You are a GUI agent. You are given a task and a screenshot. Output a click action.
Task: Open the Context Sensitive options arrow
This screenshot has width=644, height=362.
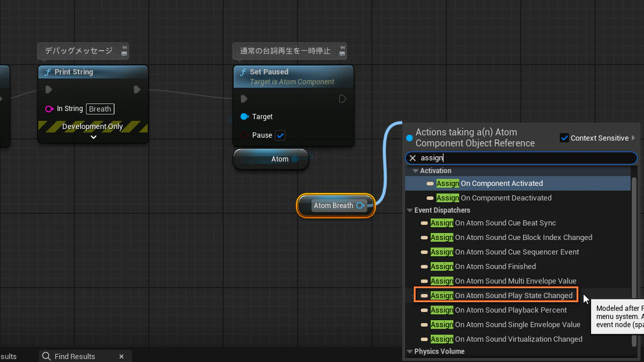633,138
